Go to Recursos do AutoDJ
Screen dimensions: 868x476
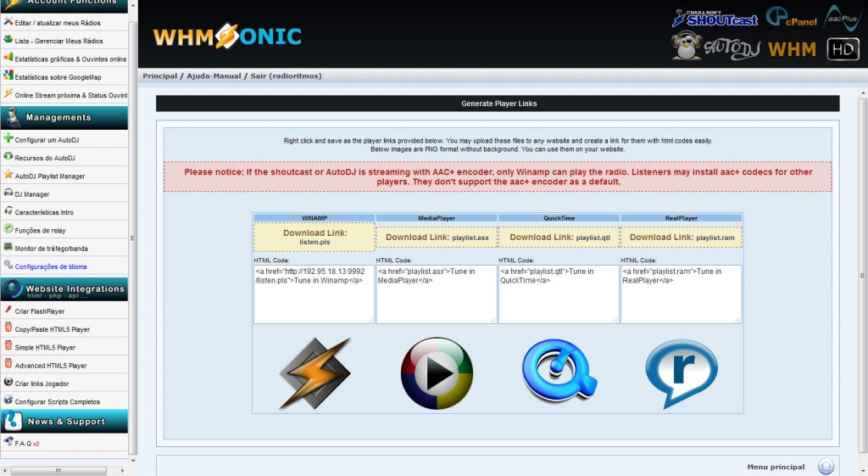[x=45, y=158]
